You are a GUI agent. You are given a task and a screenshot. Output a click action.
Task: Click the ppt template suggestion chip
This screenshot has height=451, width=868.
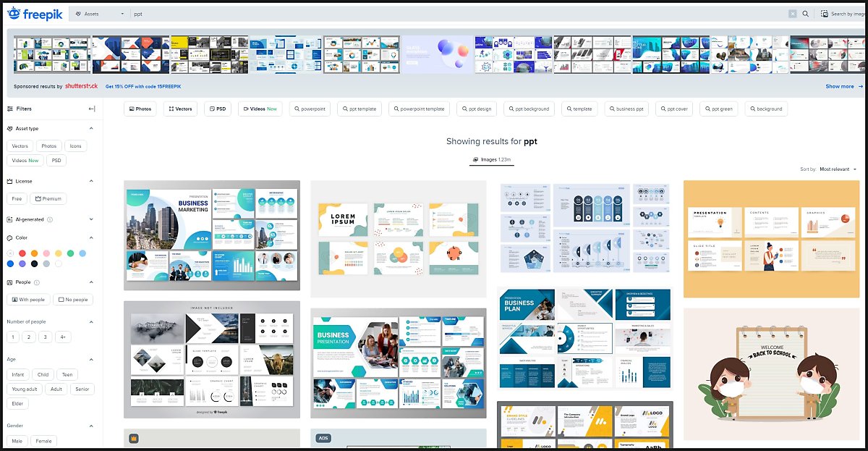click(x=359, y=109)
